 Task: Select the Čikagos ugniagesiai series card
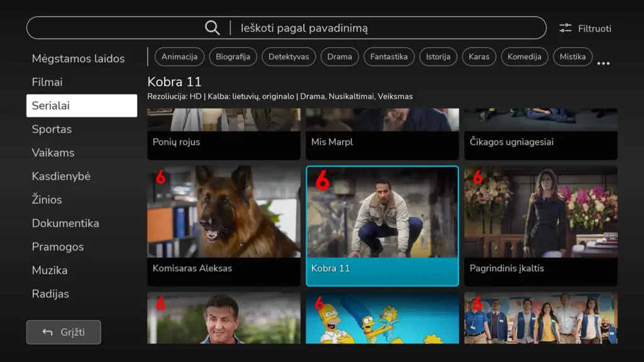[x=541, y=134]
